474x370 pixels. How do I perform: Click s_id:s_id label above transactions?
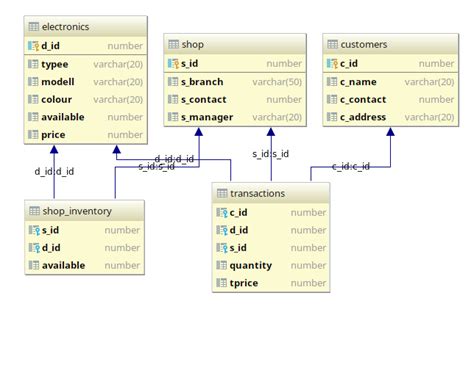[x=270, y=154]
